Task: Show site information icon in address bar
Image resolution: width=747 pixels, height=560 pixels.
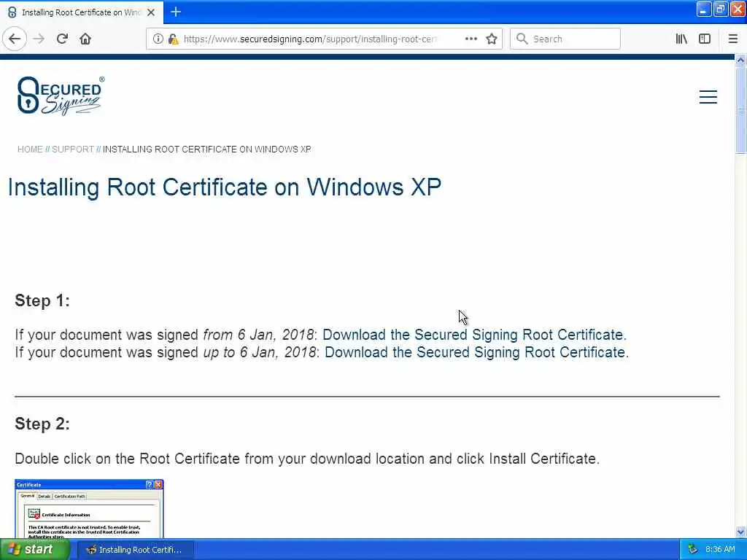Action: [158, 39]
